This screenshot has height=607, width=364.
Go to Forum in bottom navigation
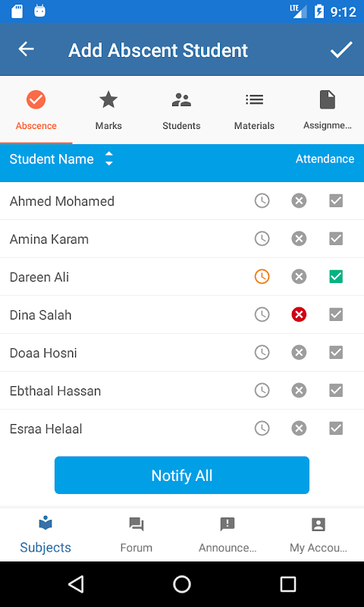click(136, 535)
